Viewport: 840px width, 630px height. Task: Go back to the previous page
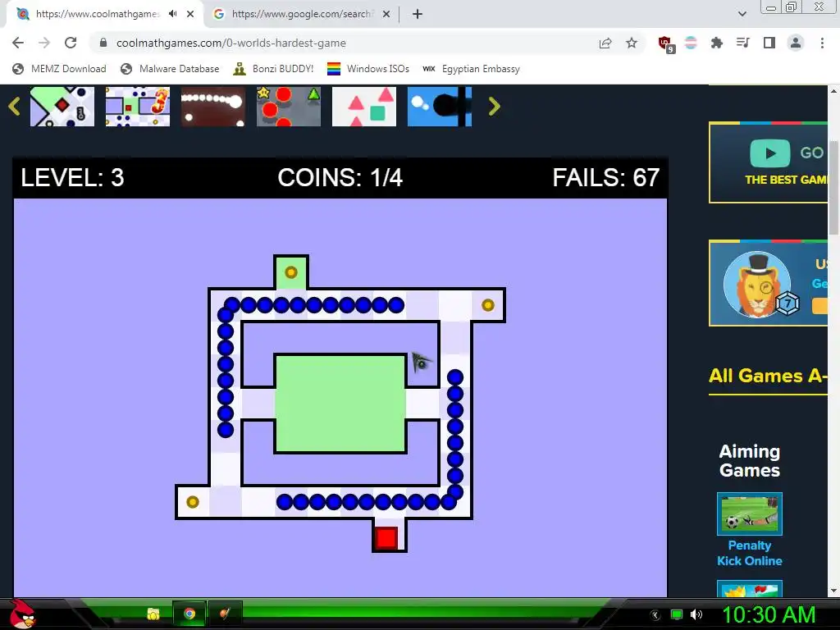(18, 43)
